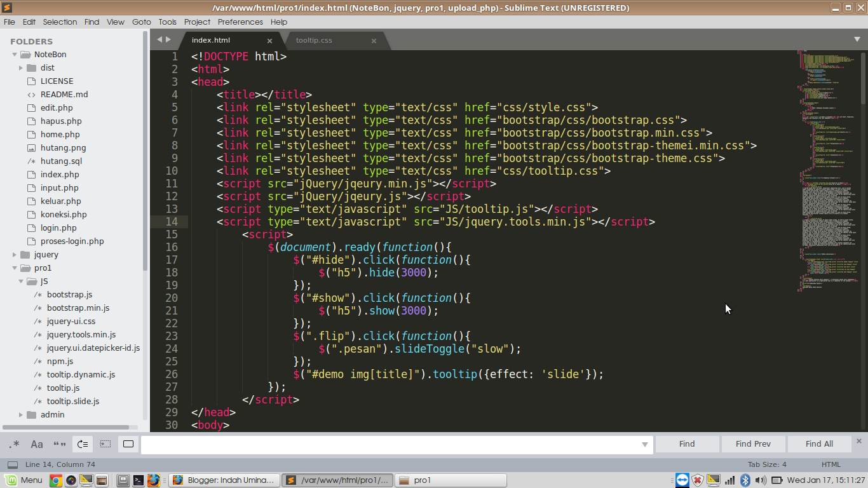Open the Project menu
Viewport: 868px width, 488px height.
pos(197,22)
